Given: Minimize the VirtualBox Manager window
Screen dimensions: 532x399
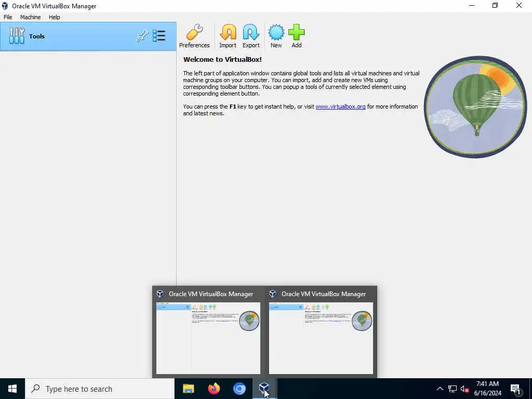Looking at the screenshot, I should [x=472, y=5].
